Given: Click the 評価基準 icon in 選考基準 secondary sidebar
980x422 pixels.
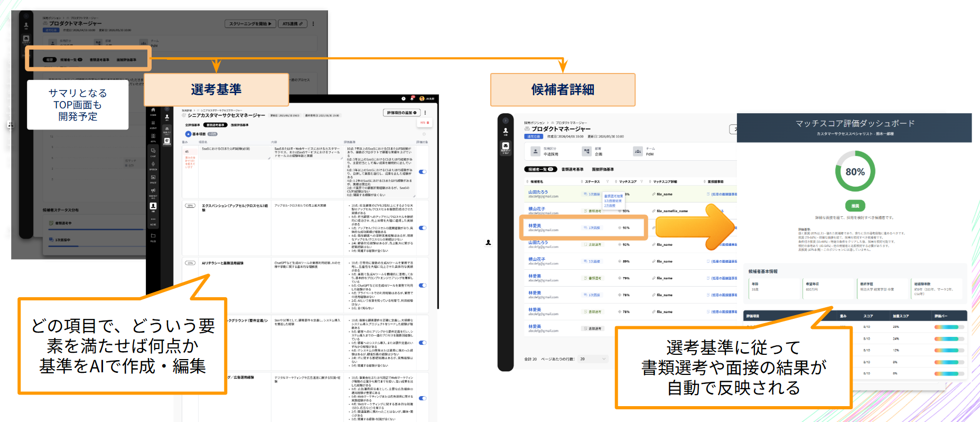Looking at the screenshot, I should [167, 142].
